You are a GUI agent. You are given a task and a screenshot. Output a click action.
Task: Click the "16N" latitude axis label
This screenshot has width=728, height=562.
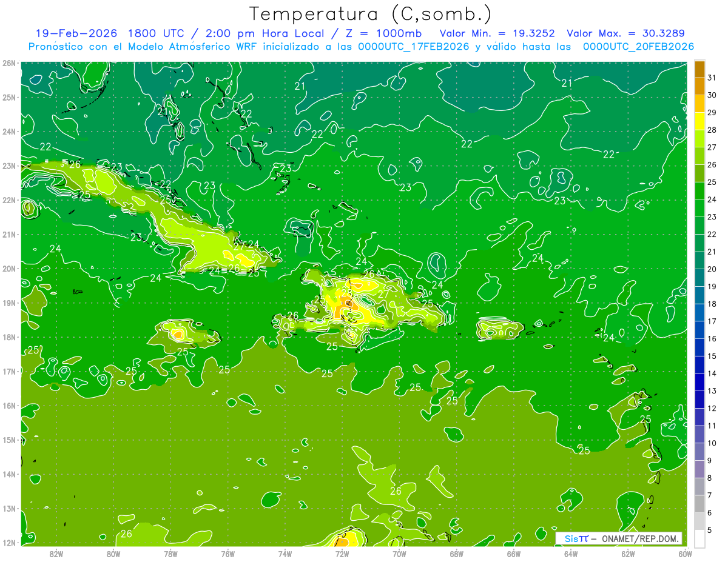9,405
